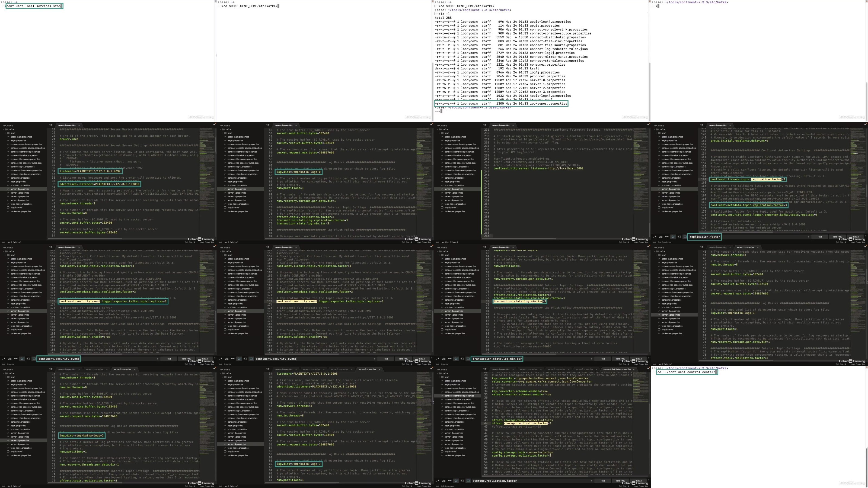Close find panel showing "storage.replication.factor"
This screenshot has width=868, height=488.
point(649,480)
